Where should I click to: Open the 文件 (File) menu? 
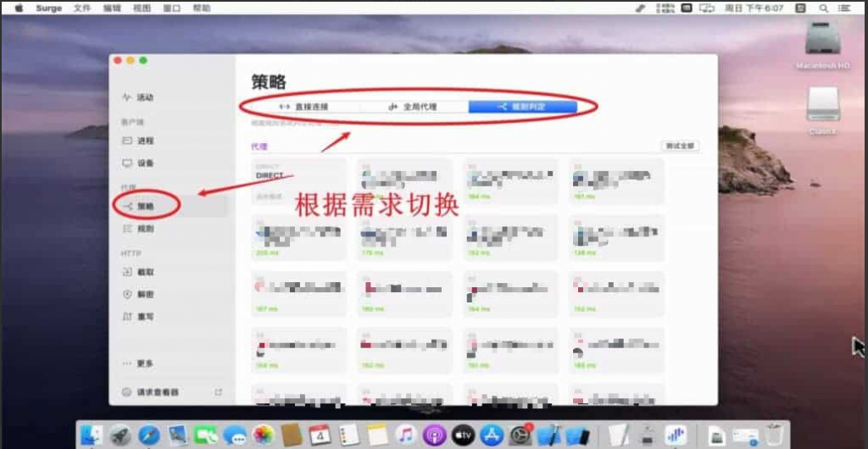click(82, 8)
